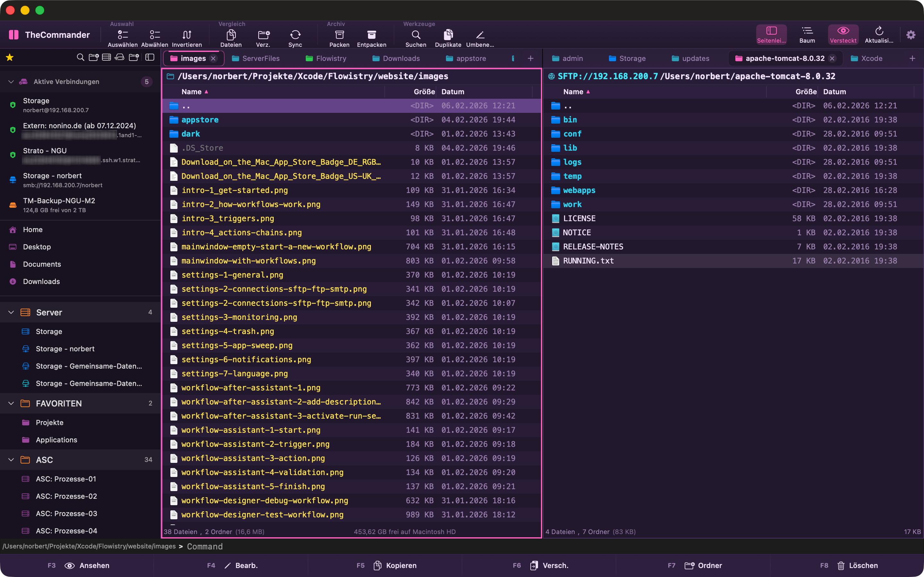The height and width of the screenshot is (577, 924).
Task: Click the yellow favorites star icon
Action: tap(10, 58)
